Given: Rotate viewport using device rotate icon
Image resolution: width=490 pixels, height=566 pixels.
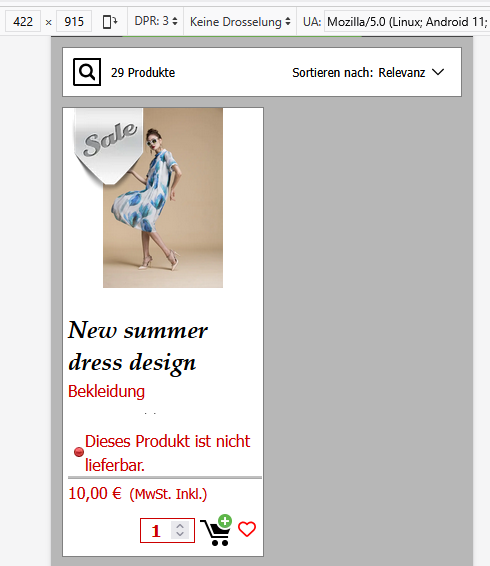Looking at the screenshot, I should tap(110, 22).
